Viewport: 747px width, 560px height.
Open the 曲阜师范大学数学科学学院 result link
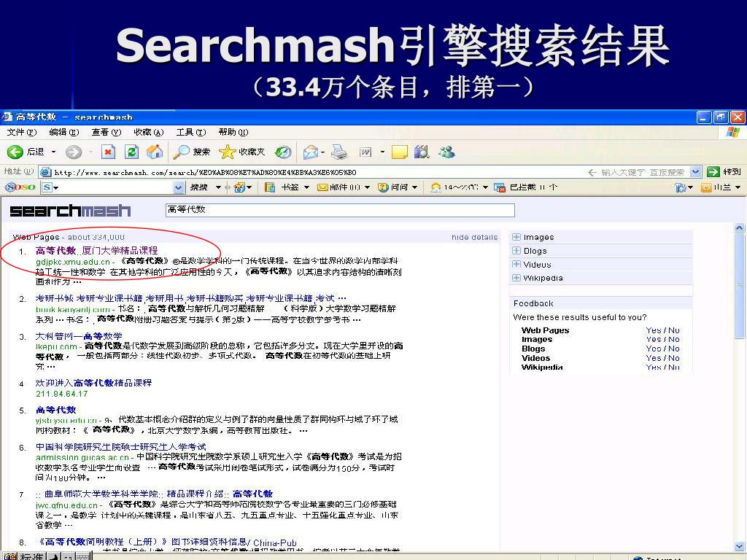coord(154,494)
